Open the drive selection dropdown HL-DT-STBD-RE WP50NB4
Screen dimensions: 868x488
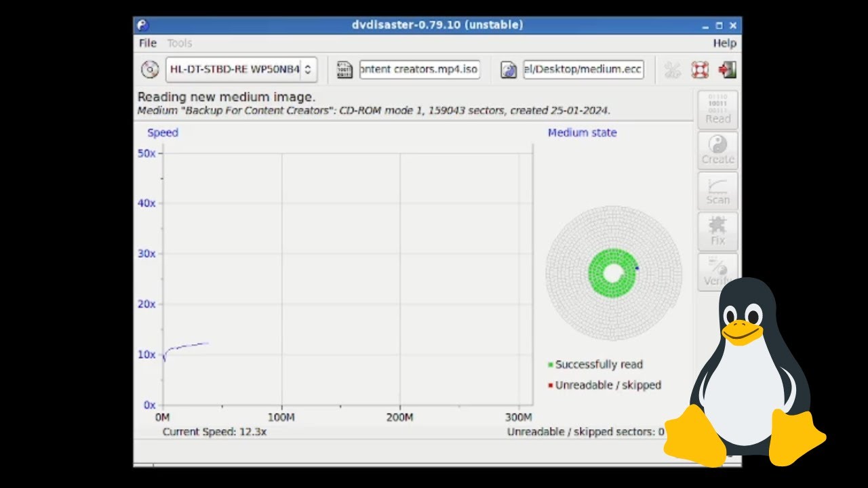(241, 69)
